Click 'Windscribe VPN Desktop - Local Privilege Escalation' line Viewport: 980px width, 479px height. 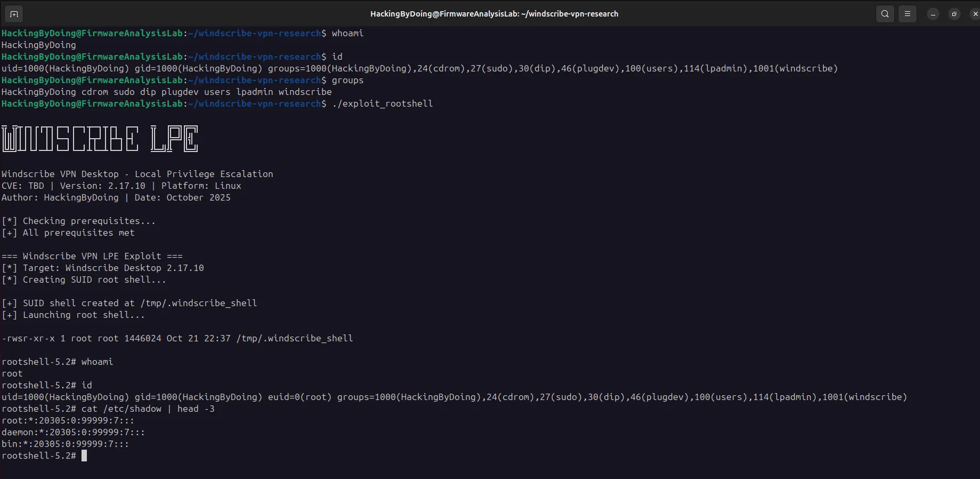[x=137, y=174]
